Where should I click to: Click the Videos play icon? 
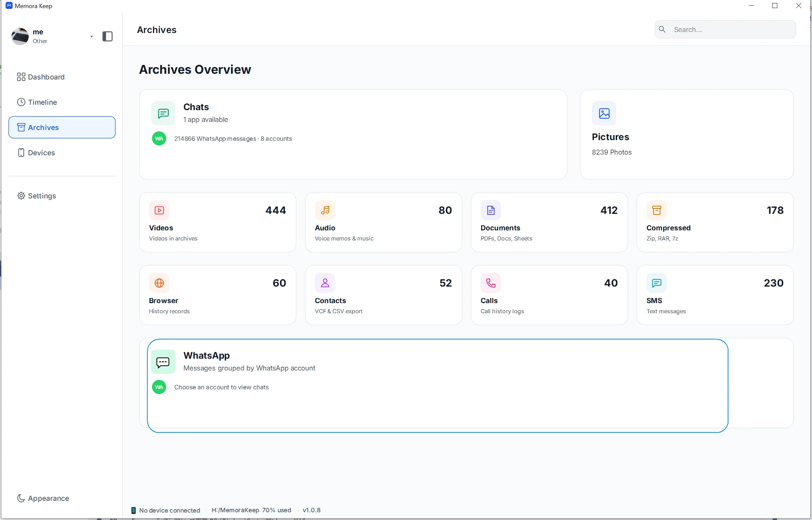pos(159,210)
